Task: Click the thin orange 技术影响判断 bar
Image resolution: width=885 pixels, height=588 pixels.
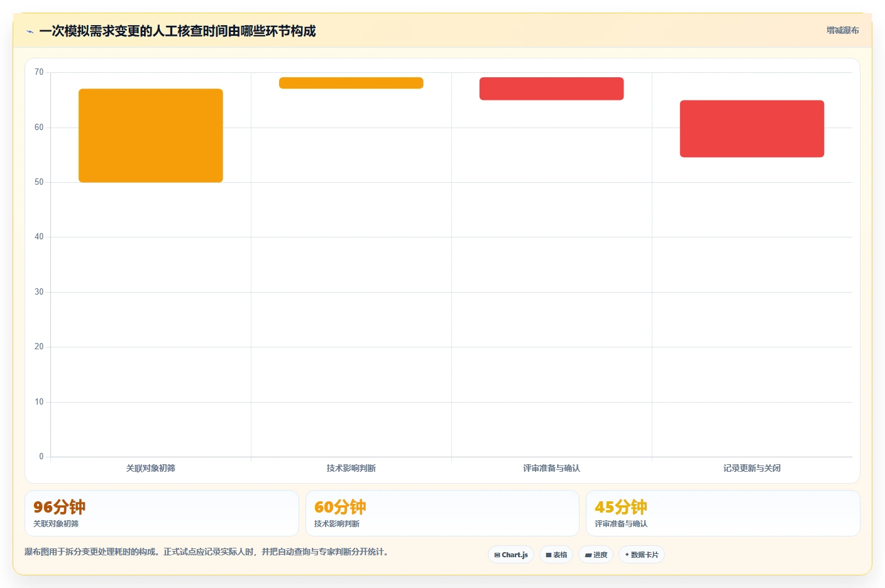Action: (x=351, y=83)
